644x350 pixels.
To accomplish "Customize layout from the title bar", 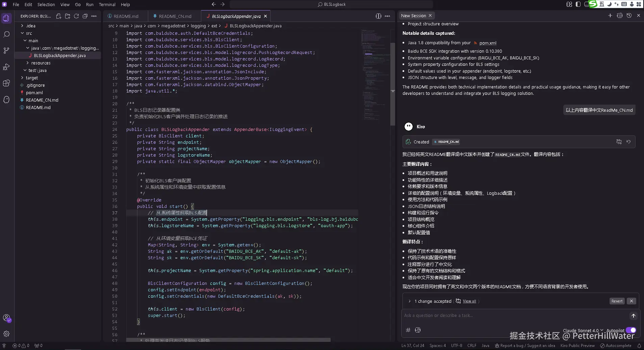I will 569,4.
